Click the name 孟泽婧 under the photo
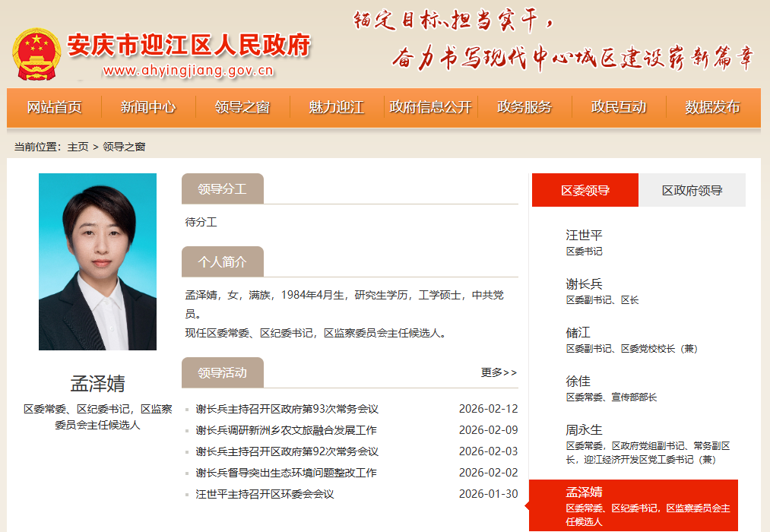 click(x=98, y=383)
